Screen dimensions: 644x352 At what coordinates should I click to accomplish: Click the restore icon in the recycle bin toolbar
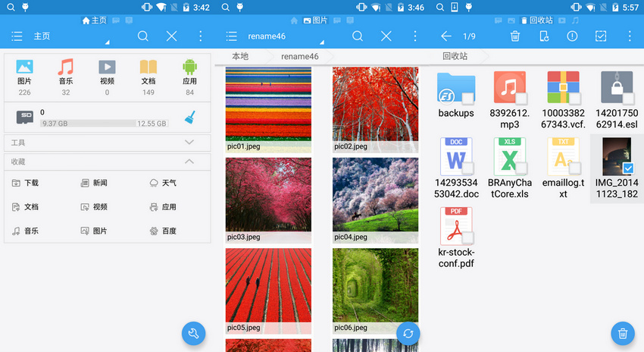coord(543,36)
